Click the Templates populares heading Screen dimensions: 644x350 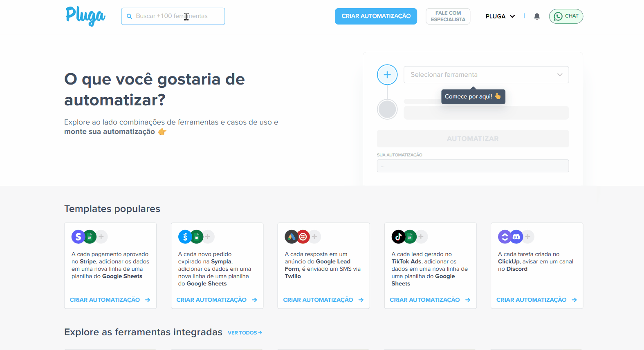tap(112, 209)
